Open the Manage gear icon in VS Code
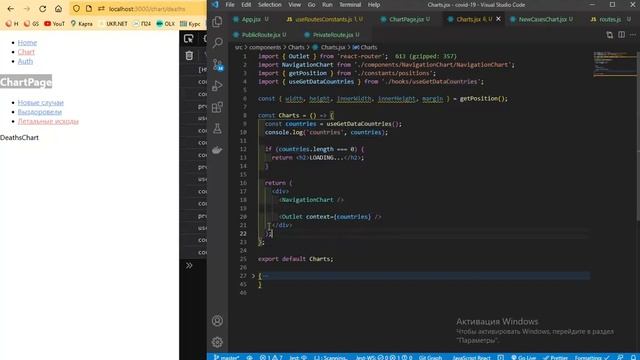The image size is (640, 360). [217, 342]
